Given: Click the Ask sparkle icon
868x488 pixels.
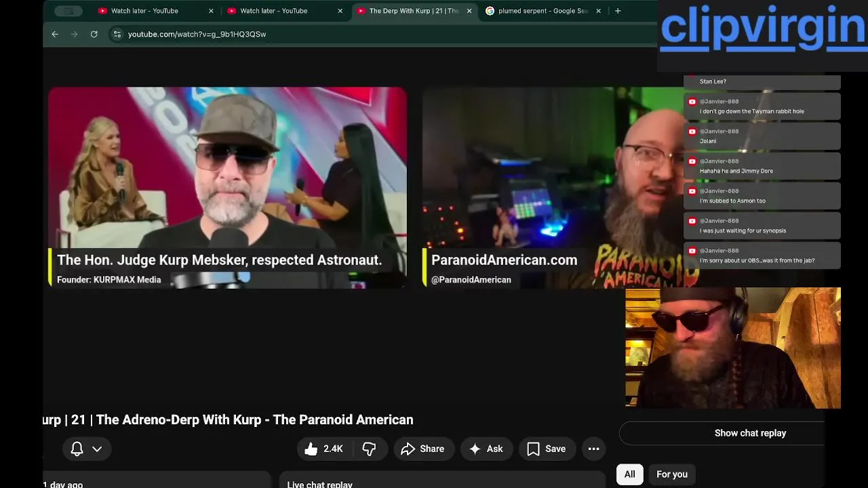Looking at the screenshot, I should 475,449.
